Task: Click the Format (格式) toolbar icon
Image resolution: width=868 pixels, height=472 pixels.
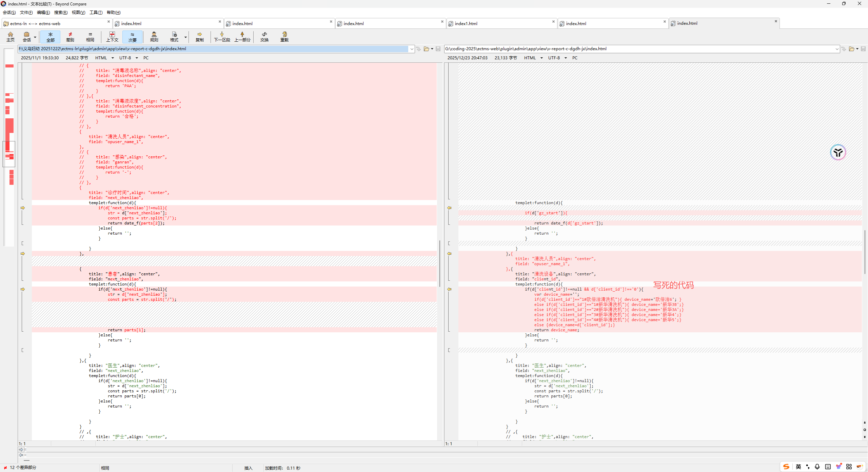Action: click(x=174, y=37)
